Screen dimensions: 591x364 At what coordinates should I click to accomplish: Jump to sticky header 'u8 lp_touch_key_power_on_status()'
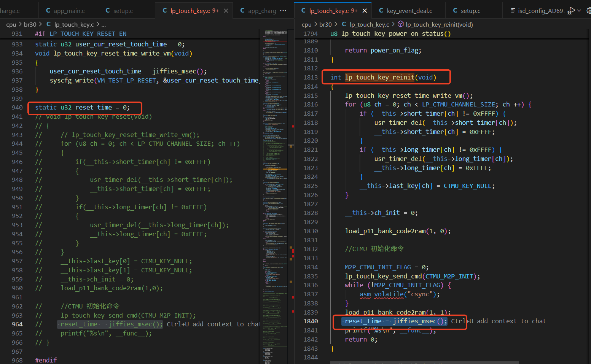(390, 33)
